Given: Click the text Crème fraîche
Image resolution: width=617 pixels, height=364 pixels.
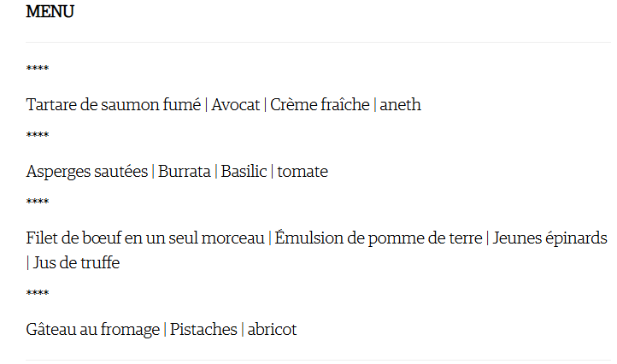Looking at the screenshot, I should [320, 105].
